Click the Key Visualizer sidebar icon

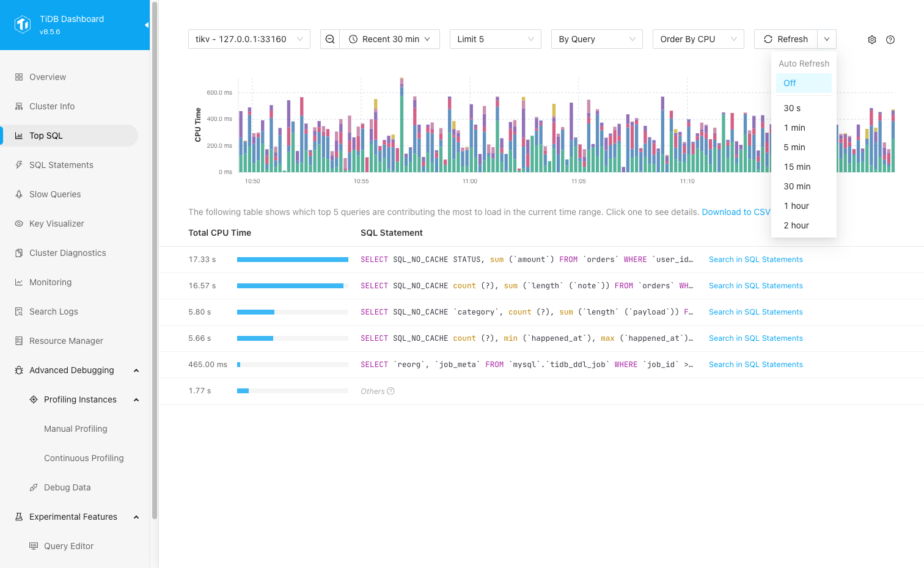(19, 224)
